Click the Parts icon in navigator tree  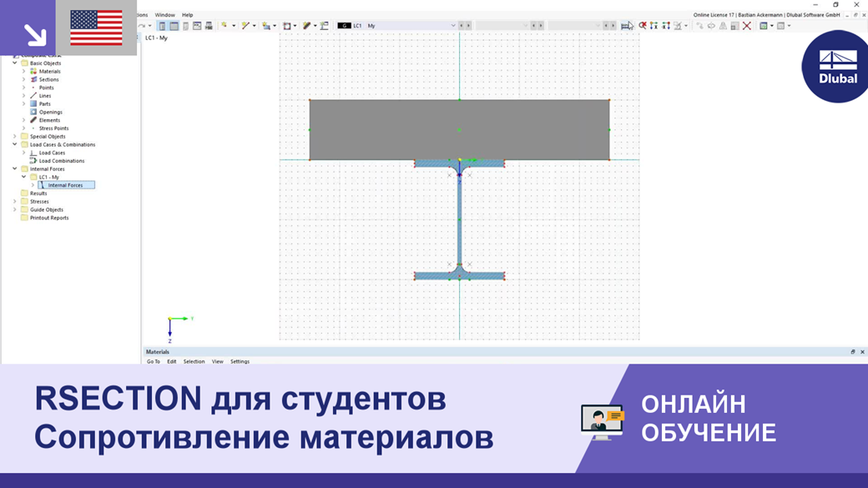[x=33, y=104]
